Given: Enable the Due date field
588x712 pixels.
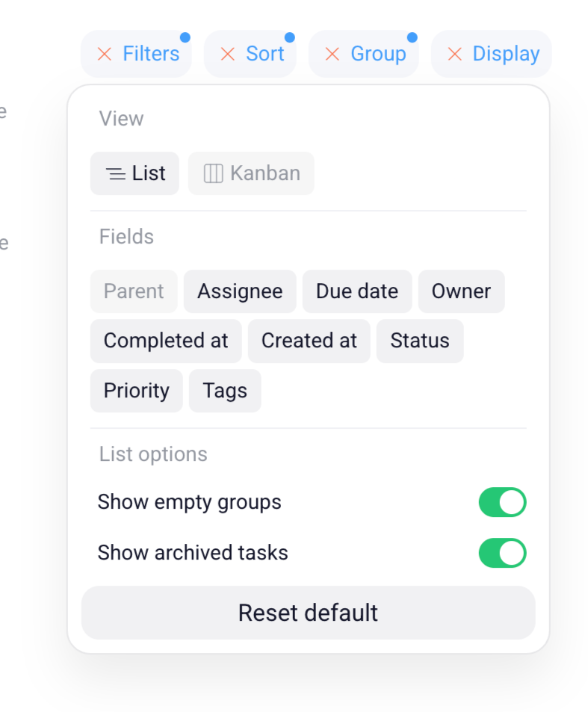Looking at the screenshot, I should (x=356, y=291).
